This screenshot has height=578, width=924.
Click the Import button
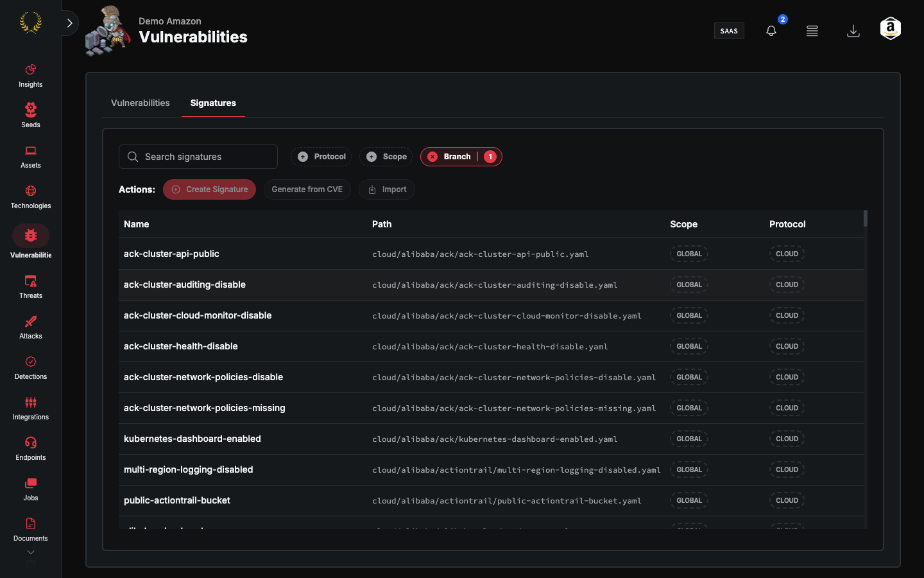click(387, 189)
